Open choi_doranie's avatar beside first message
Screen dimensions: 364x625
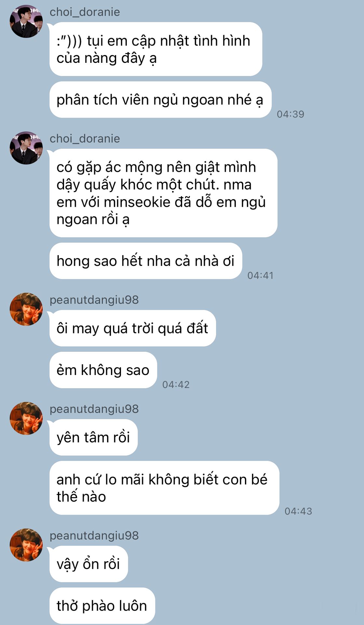point(26,21)
